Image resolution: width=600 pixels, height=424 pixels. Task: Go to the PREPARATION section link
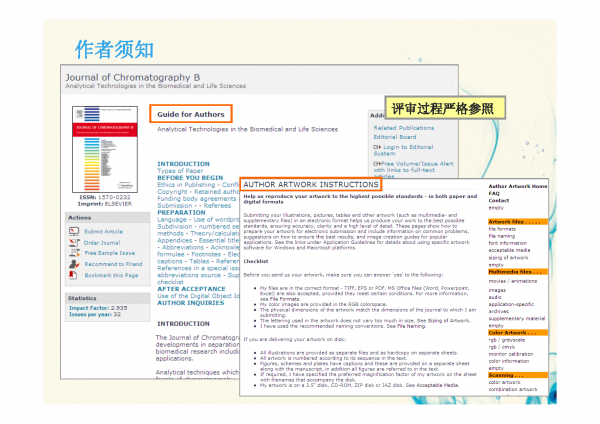[x=181, y=212]
